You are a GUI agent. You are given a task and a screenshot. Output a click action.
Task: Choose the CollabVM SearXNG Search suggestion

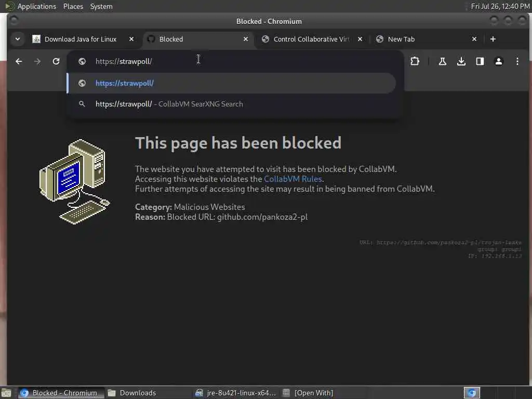pyautogui.click(x=231, y=104)
